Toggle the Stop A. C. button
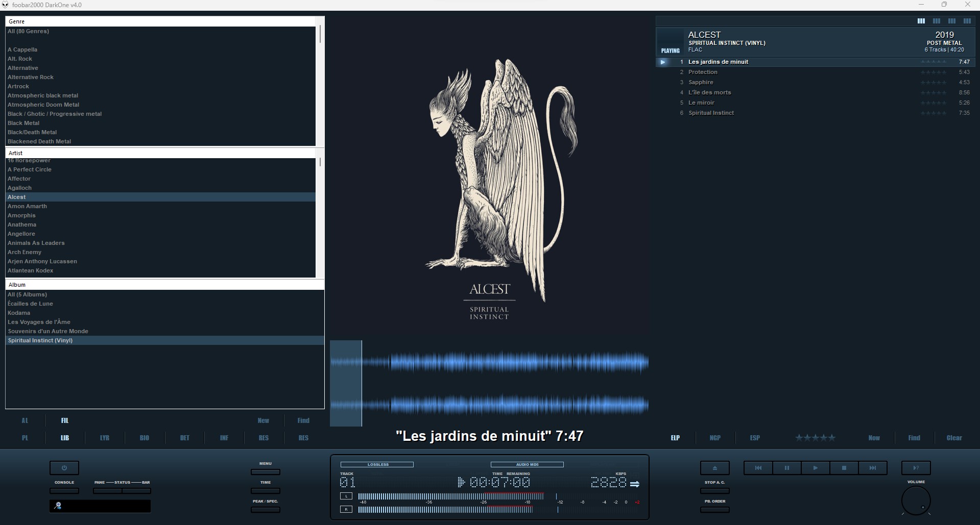The width and height of the screenshot is (980, 525). click(x=714, y=491)
